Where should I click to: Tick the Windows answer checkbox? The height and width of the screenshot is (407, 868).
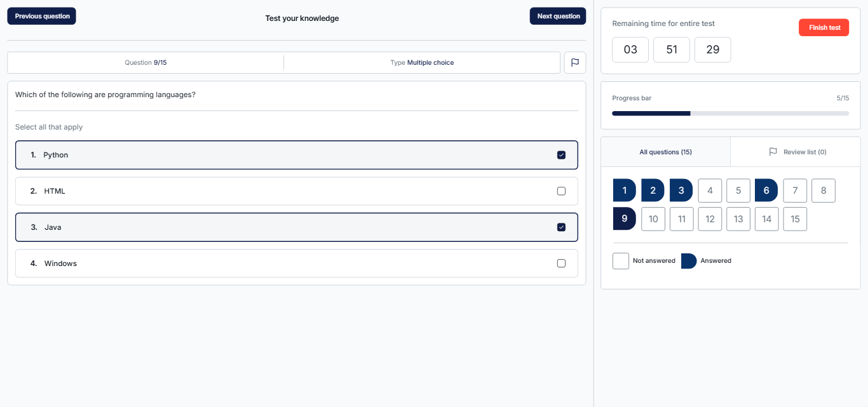coord(561,264)
